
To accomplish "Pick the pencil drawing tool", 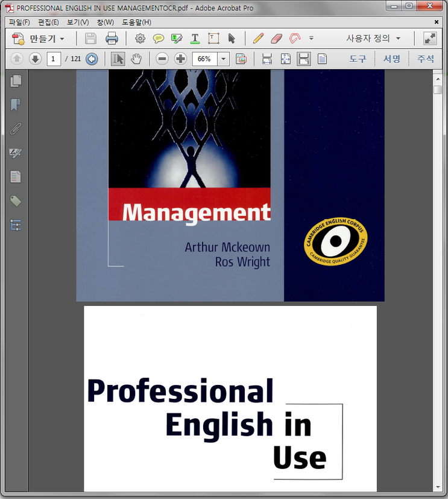I will pyautogui.click(x=258, y=39).
